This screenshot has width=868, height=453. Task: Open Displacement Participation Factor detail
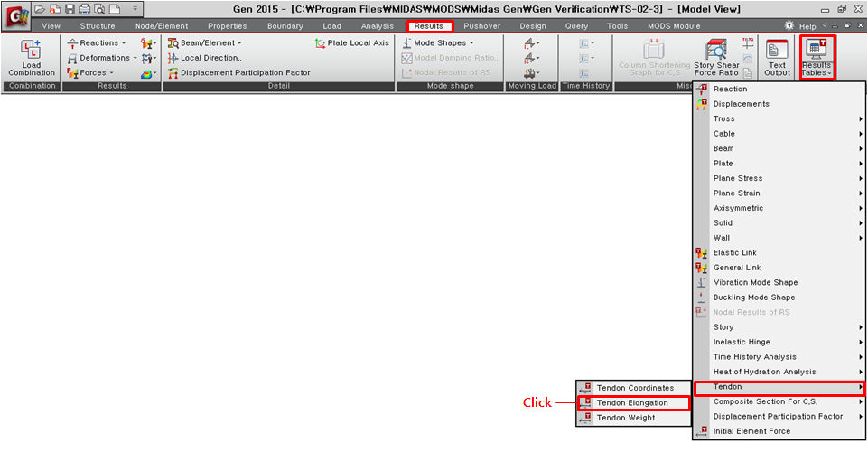[239, 72]
